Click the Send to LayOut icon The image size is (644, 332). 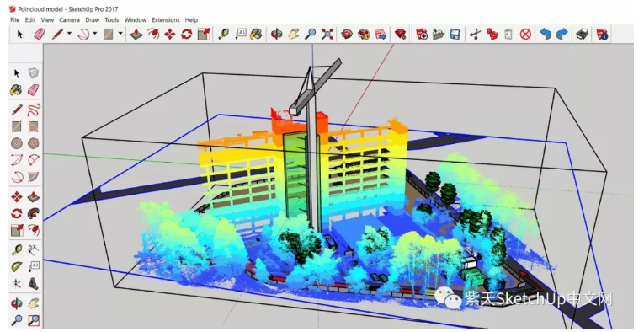point(381,34)
